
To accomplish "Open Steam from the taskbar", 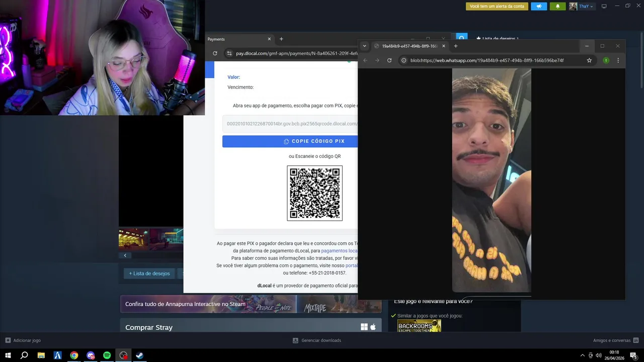I will click(140, 355).
